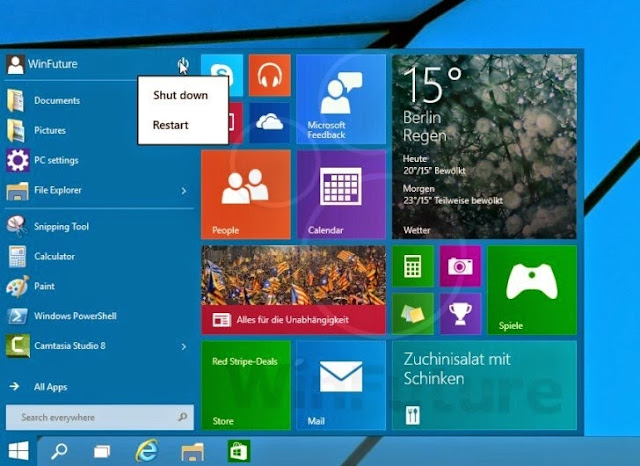The width and height of the screenshot is (640, 466).
Task: Open the pink Camera tile
Action: coord(460,266)
